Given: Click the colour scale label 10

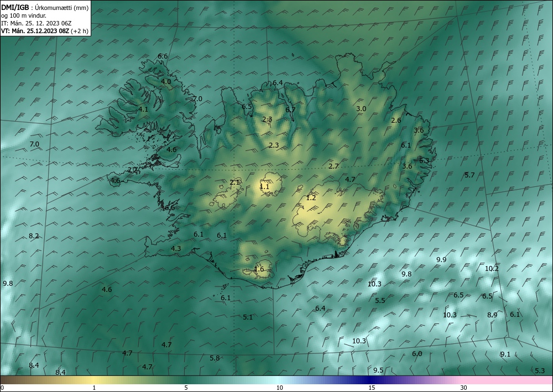Looking at the screenshot, I should [280, 388].
